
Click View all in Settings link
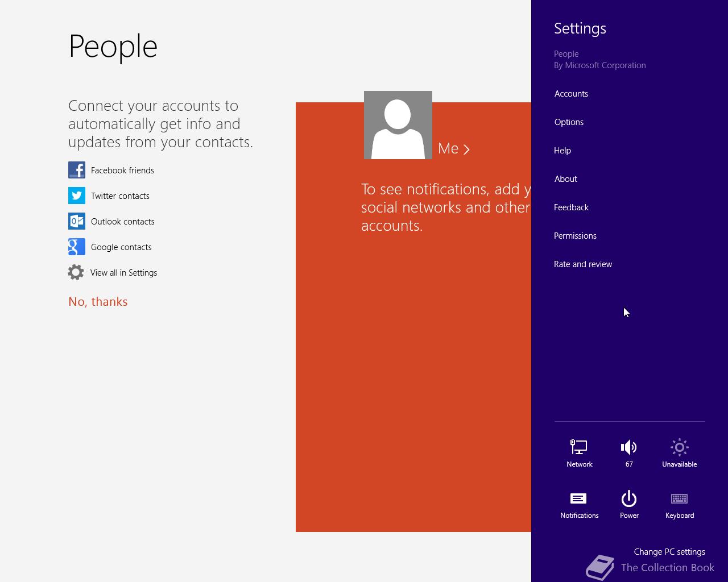coord(123,273)
